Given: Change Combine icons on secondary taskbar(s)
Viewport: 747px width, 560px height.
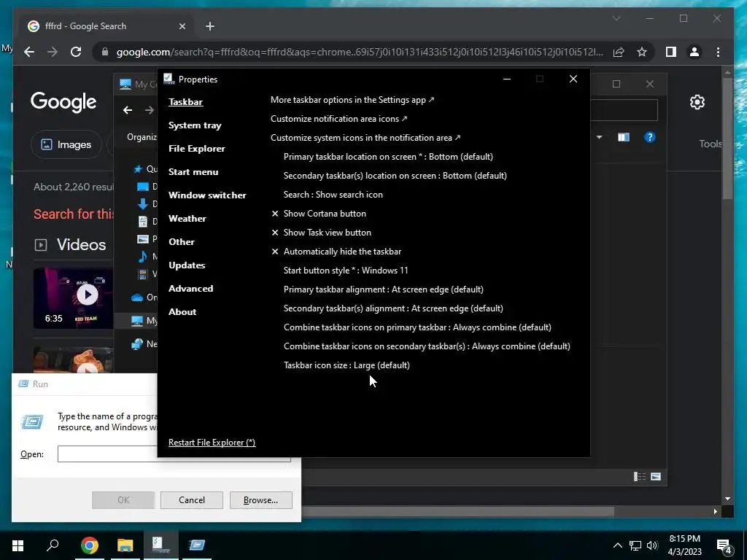Looking at the screenshot, I should pos(427,346).
